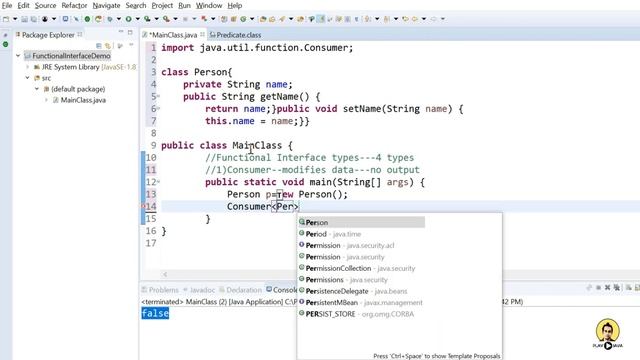Collapse the (default package) node
The height and width of the screenshot is (360, 640).
(x=37, y=89)
